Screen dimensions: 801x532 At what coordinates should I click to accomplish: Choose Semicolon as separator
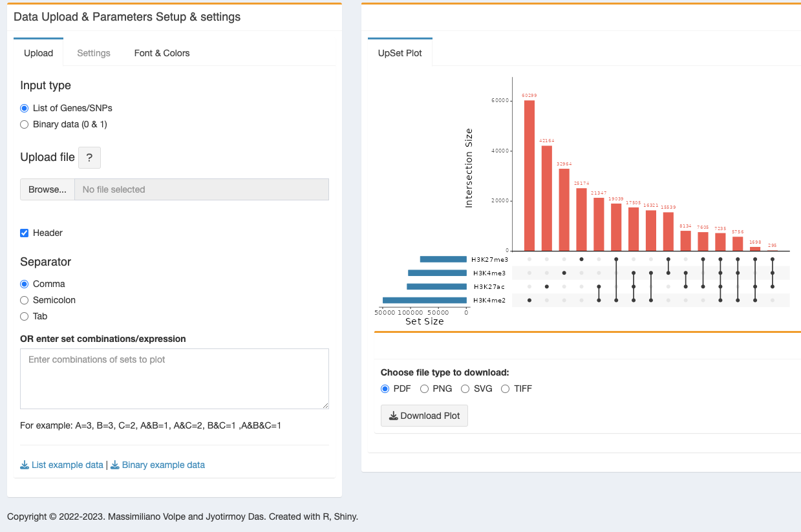[x=25, y=300]
